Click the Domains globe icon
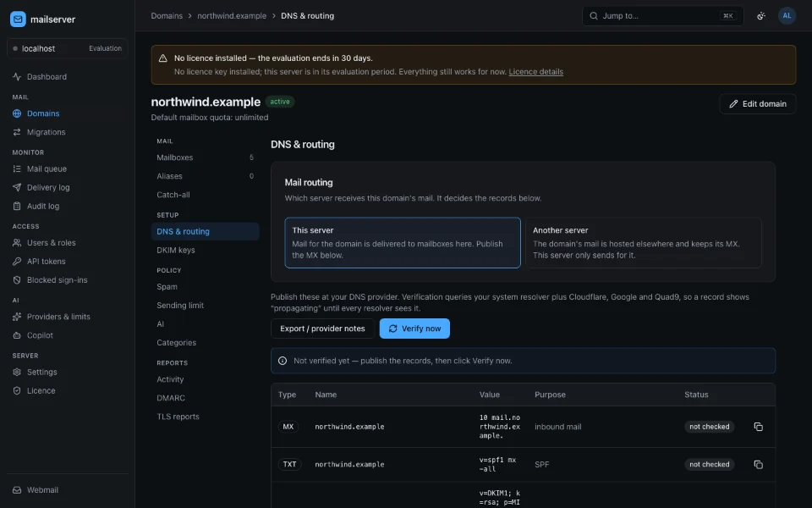The height and width of the screenshot is (508, 812). pos(17,113)
